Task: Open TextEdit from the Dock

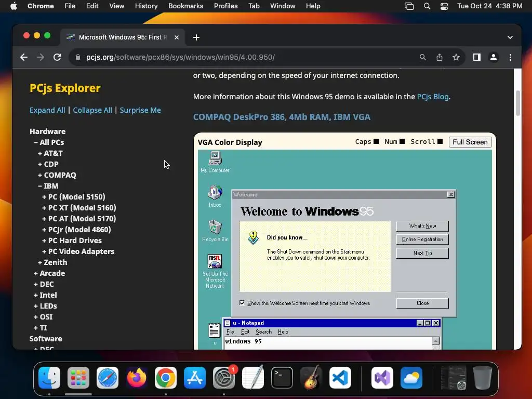Action: tap(253, 378)
